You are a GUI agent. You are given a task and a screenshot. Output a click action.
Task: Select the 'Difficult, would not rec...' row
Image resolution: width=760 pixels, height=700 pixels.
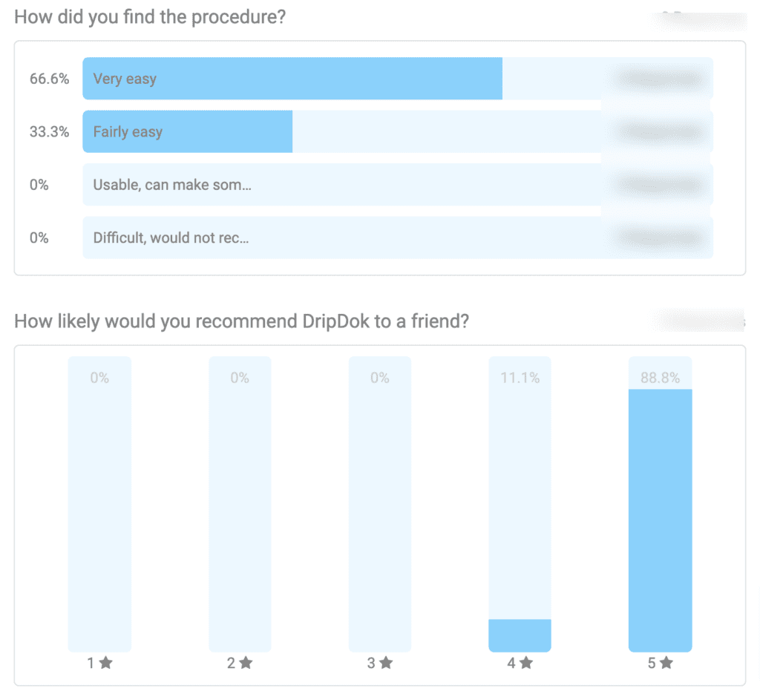[398, 238]
